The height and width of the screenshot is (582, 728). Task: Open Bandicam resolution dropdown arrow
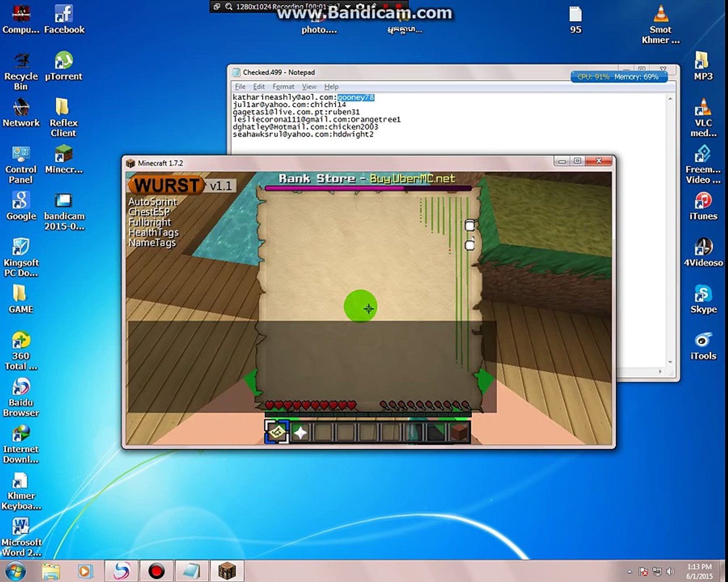tap(348, 6)
